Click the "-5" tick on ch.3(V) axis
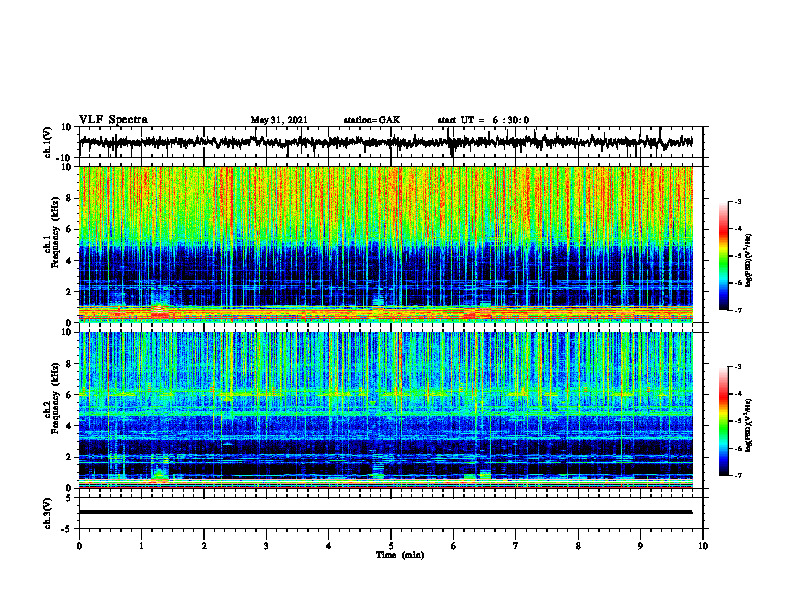The height and width of the screenshot is (612, 792). click(67, 529)
